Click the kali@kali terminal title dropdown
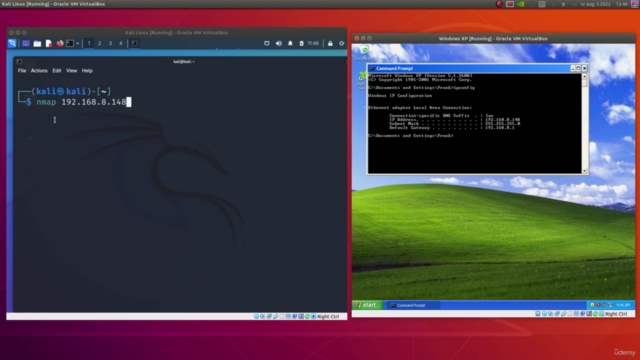Image resolution: width=640 pixels, height=360 pixels. 184,62
